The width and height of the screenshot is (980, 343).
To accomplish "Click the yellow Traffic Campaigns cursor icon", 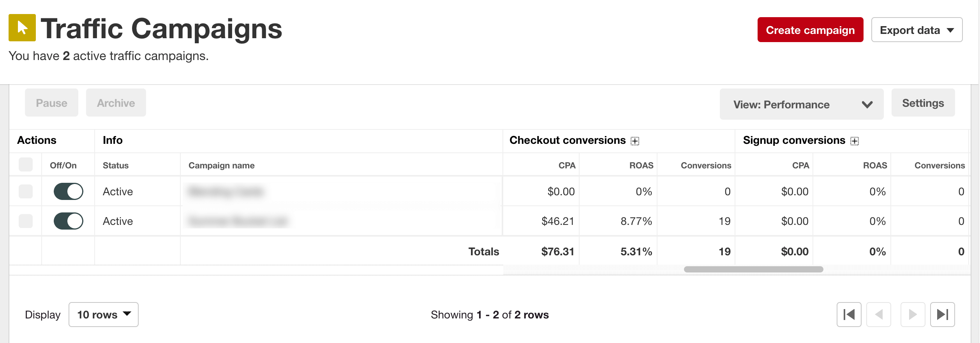I will pos(22,28).
